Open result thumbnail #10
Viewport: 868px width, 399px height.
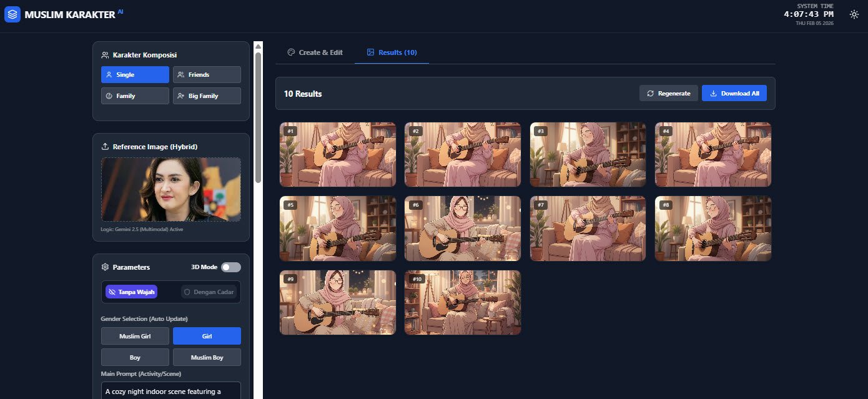click(463, 302)
